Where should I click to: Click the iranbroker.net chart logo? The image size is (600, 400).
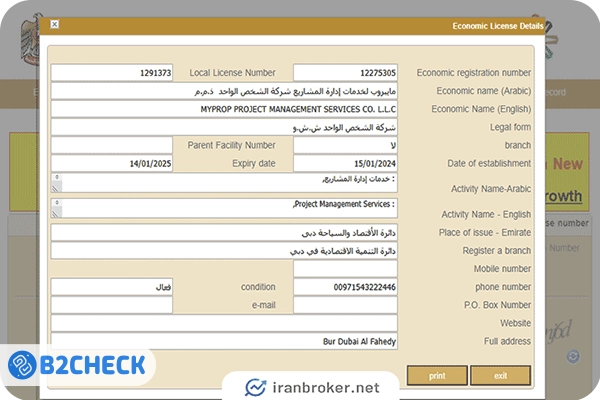(260, 385)
